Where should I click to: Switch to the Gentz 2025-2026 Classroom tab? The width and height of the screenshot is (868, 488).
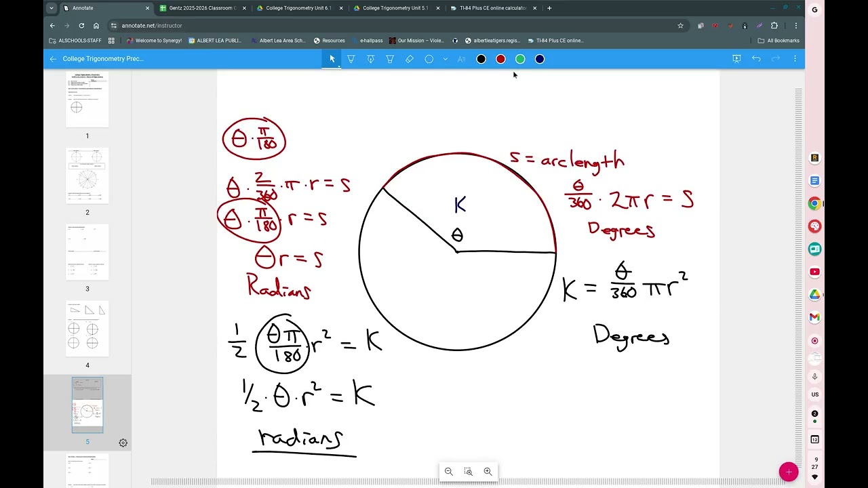click(x=201, y=8)
